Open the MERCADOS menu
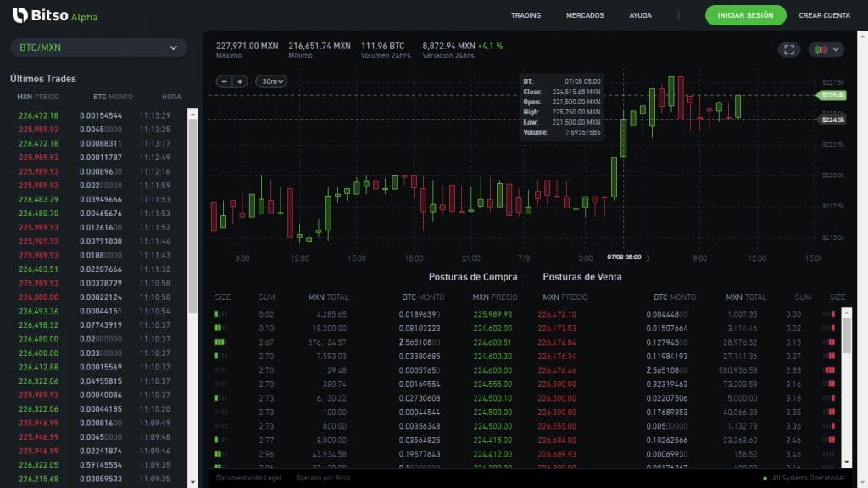The height and width of the screenshot is (488, 868). click(x=587, y=14)
